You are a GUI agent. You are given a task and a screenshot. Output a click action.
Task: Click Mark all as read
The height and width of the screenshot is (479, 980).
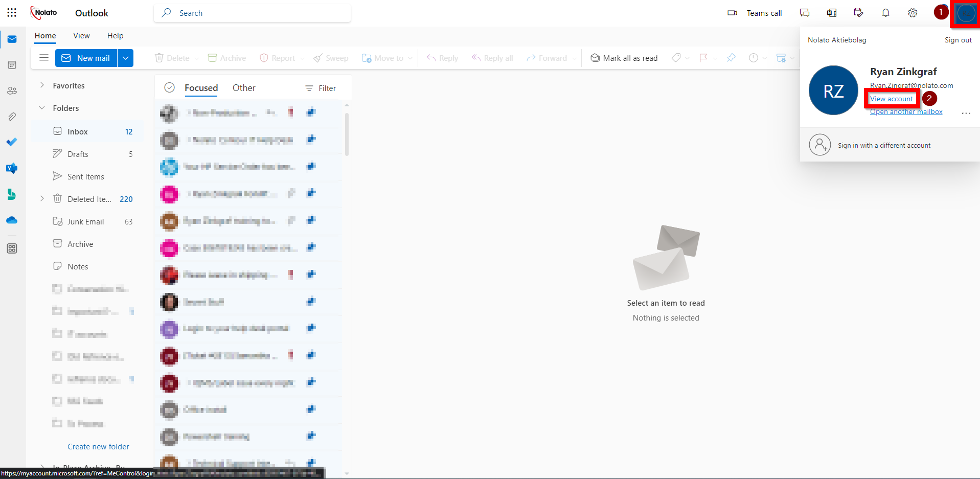click(624, 58)
